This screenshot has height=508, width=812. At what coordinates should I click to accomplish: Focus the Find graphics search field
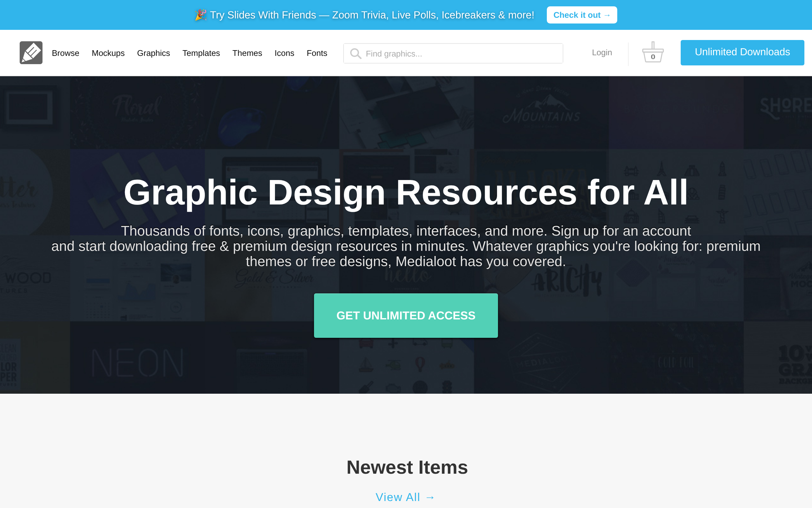coord(453,53)
